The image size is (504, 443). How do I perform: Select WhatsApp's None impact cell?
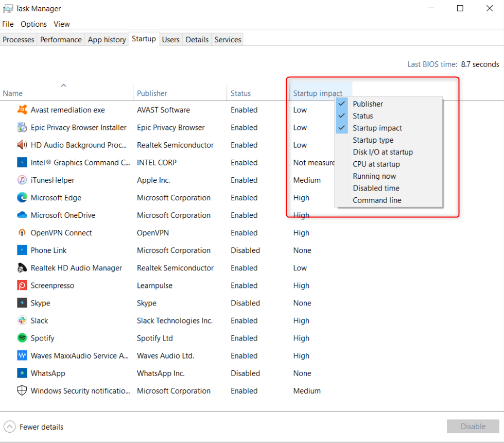tap(302, 373)
